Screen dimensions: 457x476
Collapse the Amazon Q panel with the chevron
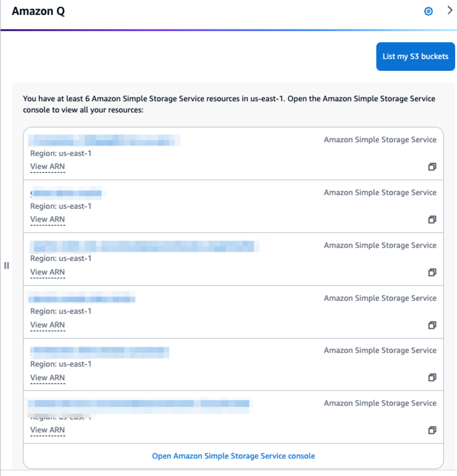pyautogui.click(x=450, y=10)
